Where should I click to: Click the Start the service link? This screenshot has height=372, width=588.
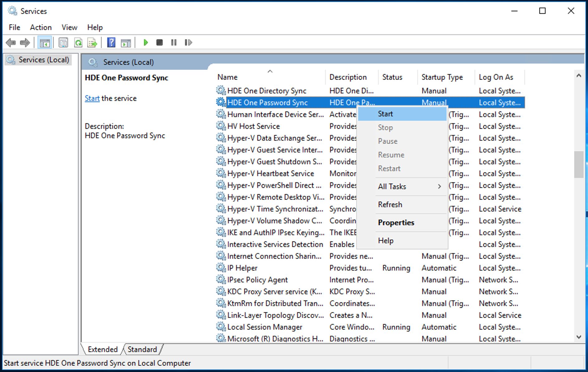point(92,98)
